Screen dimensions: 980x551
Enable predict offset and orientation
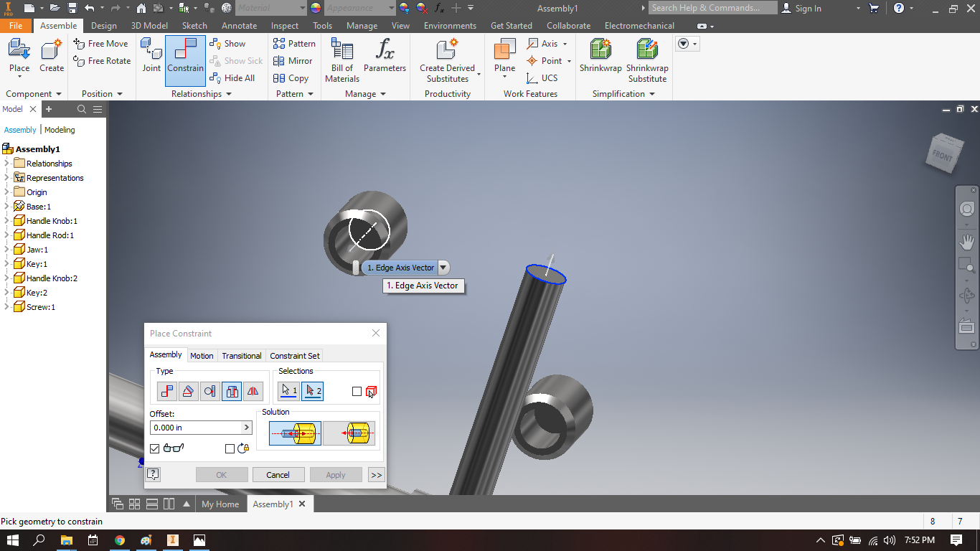click(231, 448)
